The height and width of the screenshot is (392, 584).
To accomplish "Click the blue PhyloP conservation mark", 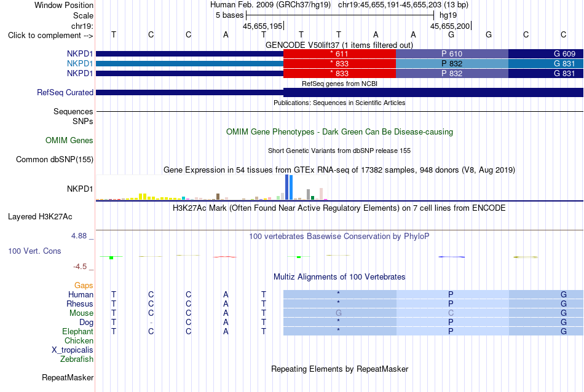I will 451,257.
